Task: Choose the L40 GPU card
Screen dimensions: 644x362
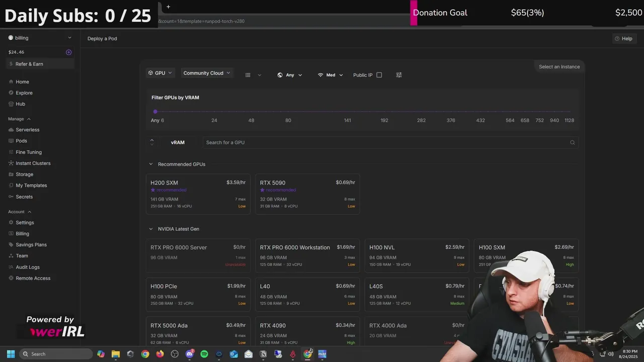Action: click(x=307, y=295)
